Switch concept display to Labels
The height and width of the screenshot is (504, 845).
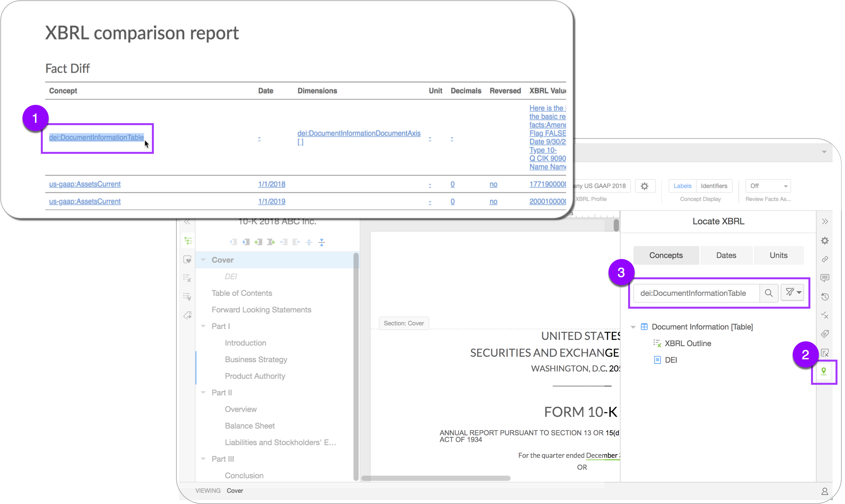coord(682,186)
